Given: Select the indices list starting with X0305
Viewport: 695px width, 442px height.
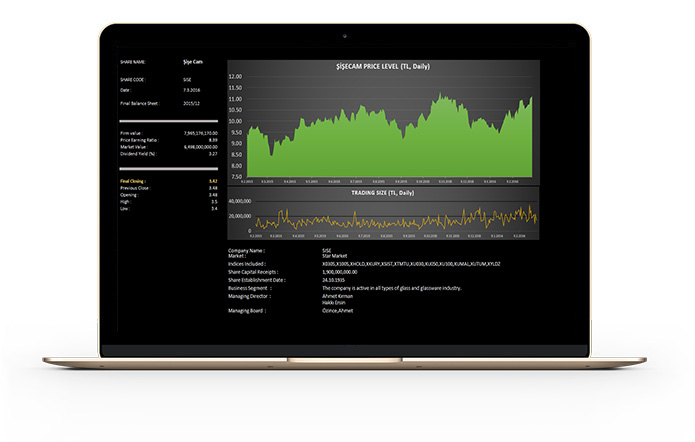Looking at the screenshot, I should tap(411, 264).
